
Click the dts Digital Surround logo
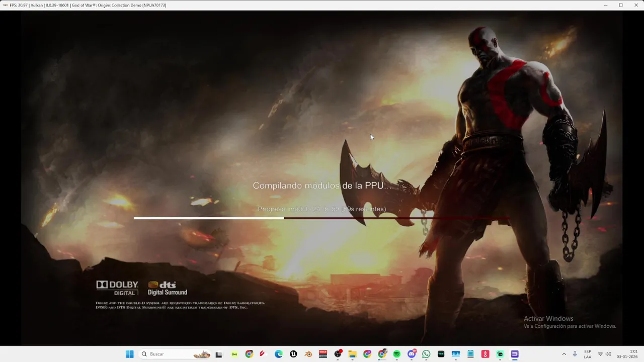point(168,288)
